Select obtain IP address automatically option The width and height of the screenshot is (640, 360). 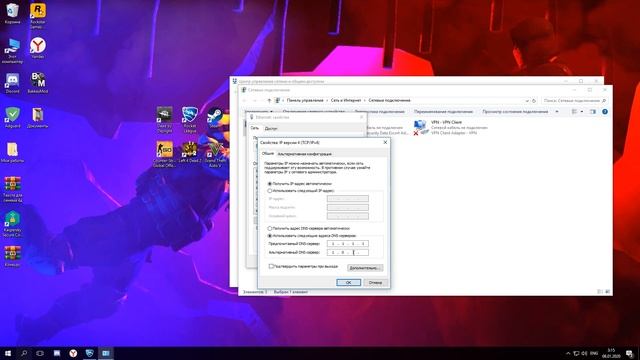coord(270,184)
